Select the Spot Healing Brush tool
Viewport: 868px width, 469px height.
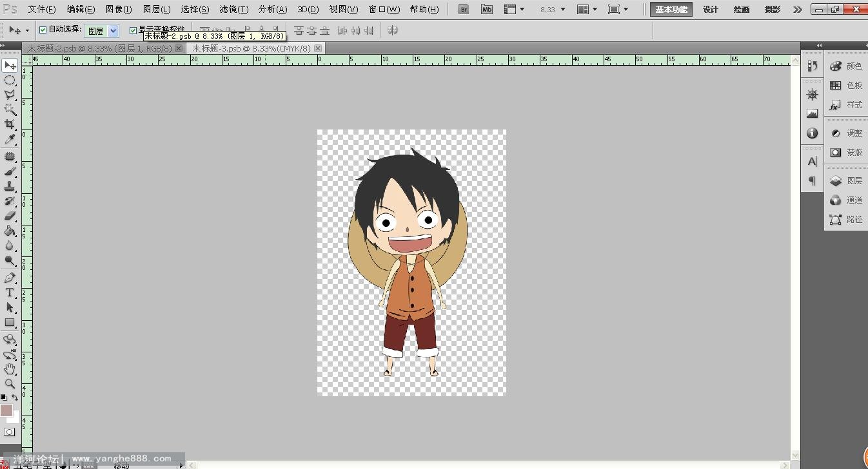click(10, 157)
